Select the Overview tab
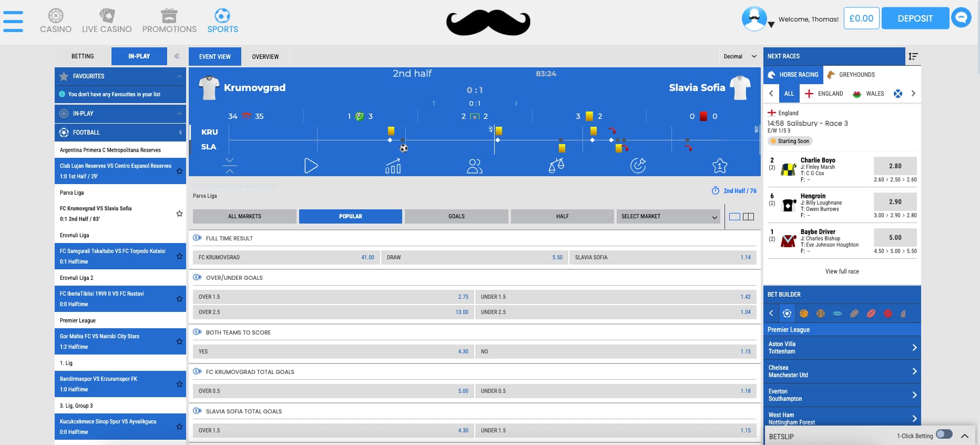980x445 pixels. (x=265, y=56)
